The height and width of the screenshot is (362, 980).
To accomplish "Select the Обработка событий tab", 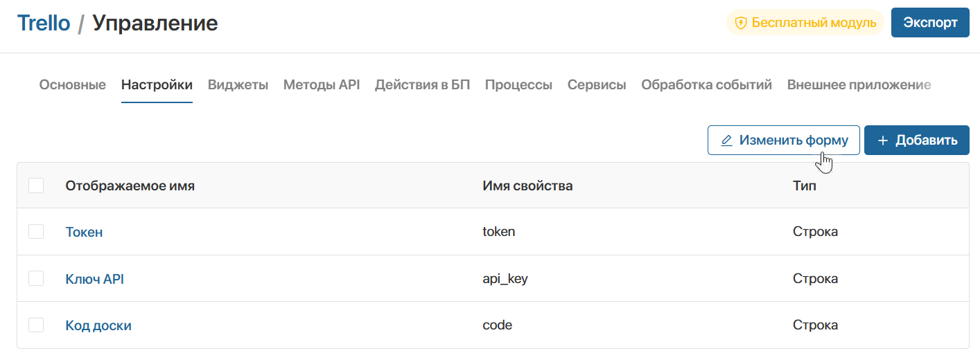I will click(x=706, y=85).
